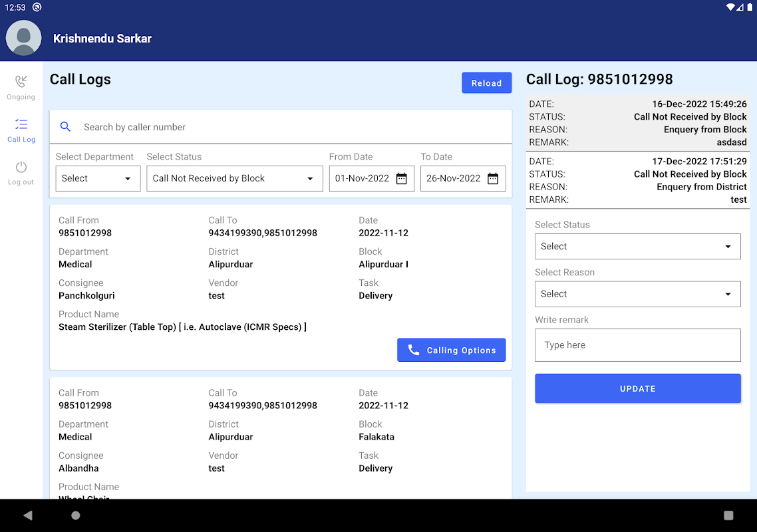Image resolution: width=757 pixels, height=532 pixels.
Task: Click the From Date field 01-Nov-2022
Action: pos(371,179)
